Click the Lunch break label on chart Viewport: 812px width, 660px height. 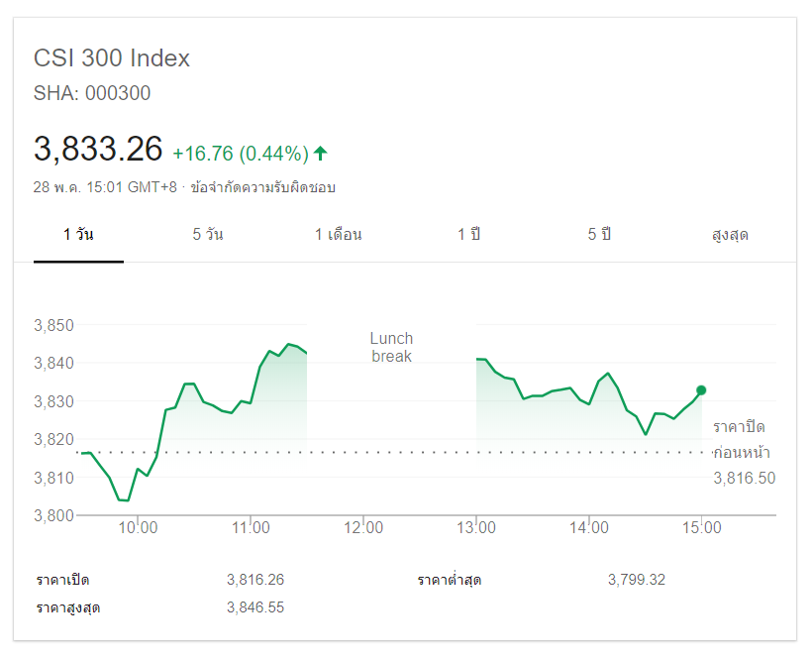pyautogui.click(x=391, y=347)
